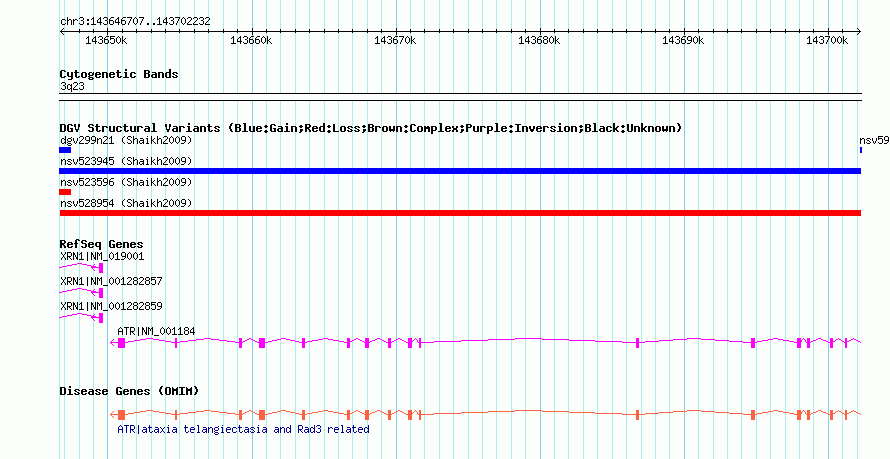
Task: Click the DGV Structural Variants track heading
Action: [x=371, y=128]
